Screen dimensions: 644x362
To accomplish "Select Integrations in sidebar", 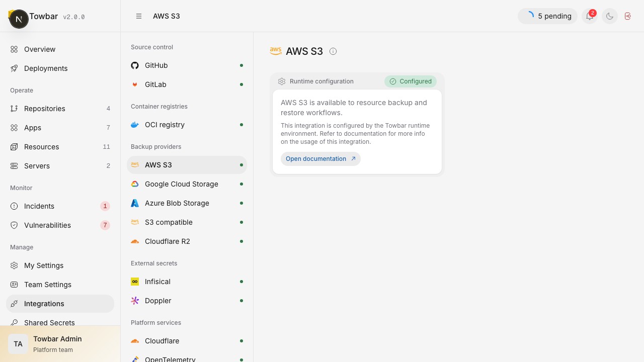I will click(60, 304).
